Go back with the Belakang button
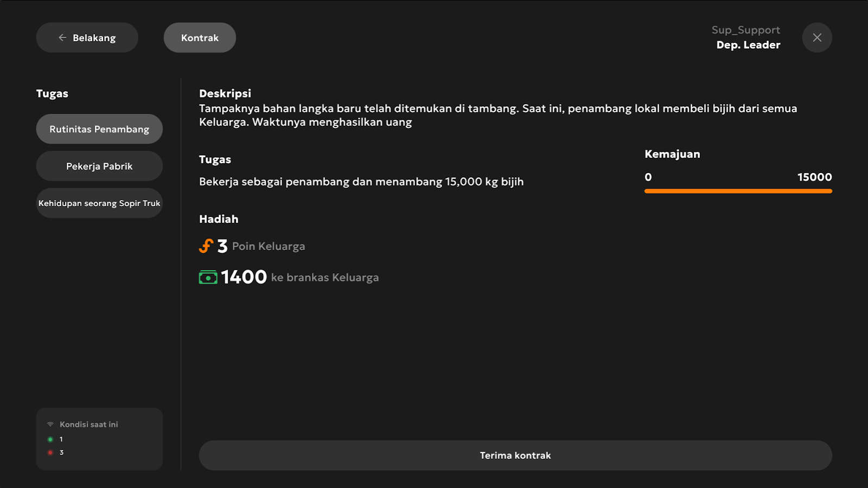Viewport: 868px width, 488px height. tap(87, 37)
